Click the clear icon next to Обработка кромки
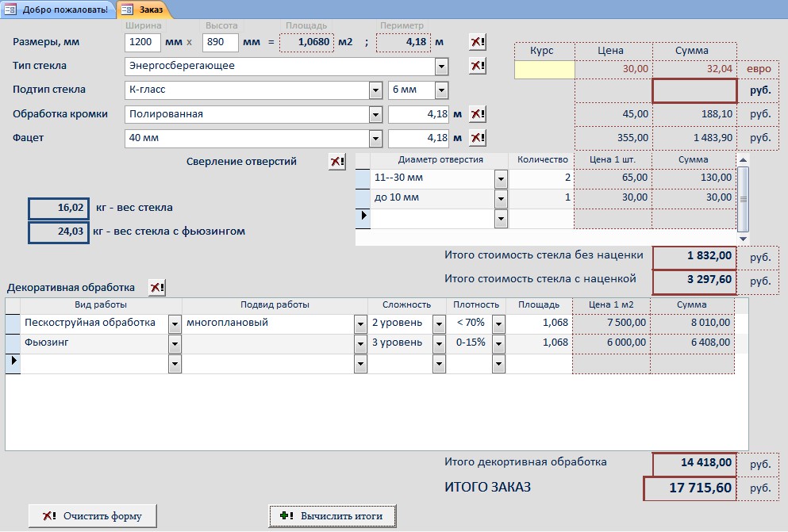Screen dimensions: 788x532 [478, 114]
